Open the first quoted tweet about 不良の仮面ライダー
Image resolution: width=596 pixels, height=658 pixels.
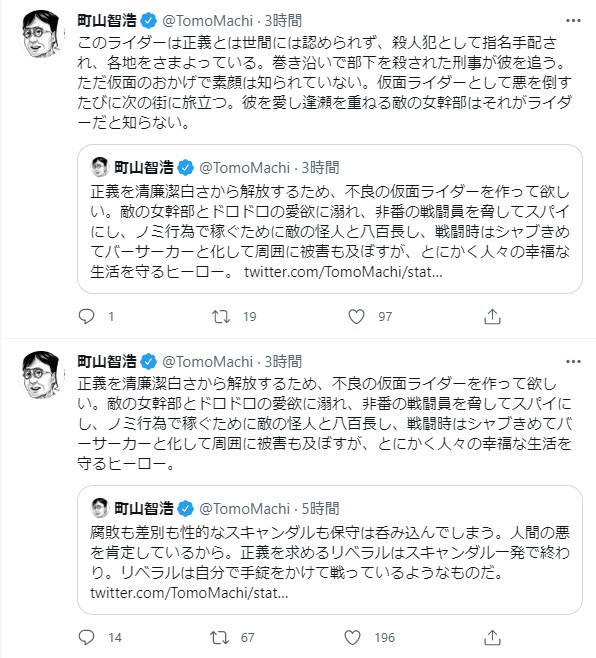[330, 219]
